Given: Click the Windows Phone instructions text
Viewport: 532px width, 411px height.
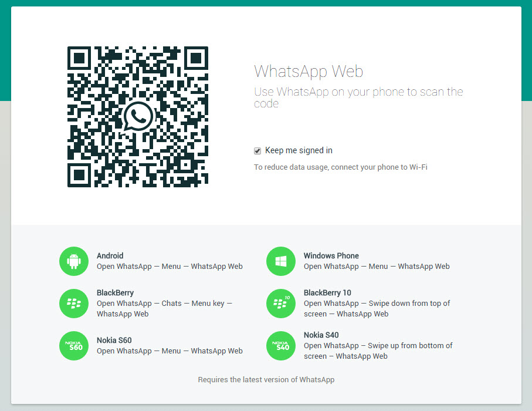Looking at the screenshot, I should point(377,267).
